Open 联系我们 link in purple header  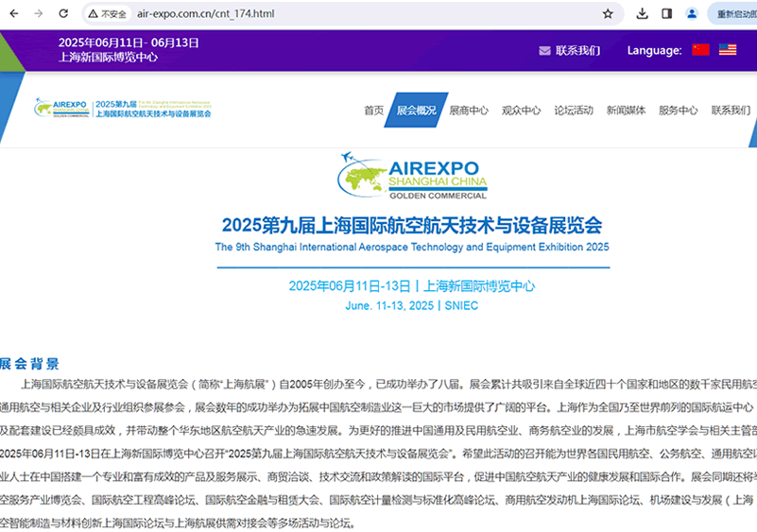pos(577,51)
